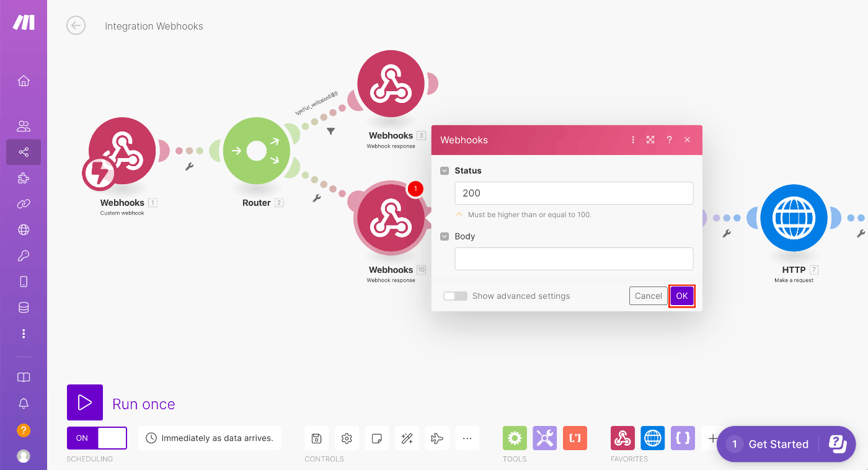Open Notifications bell in sidebar

pos(24,404)
